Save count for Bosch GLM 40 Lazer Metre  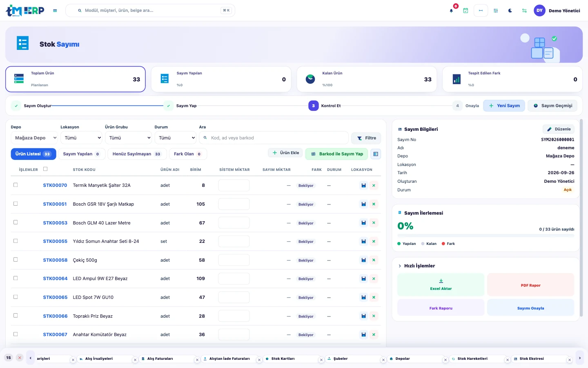click(x=363, y=223)
